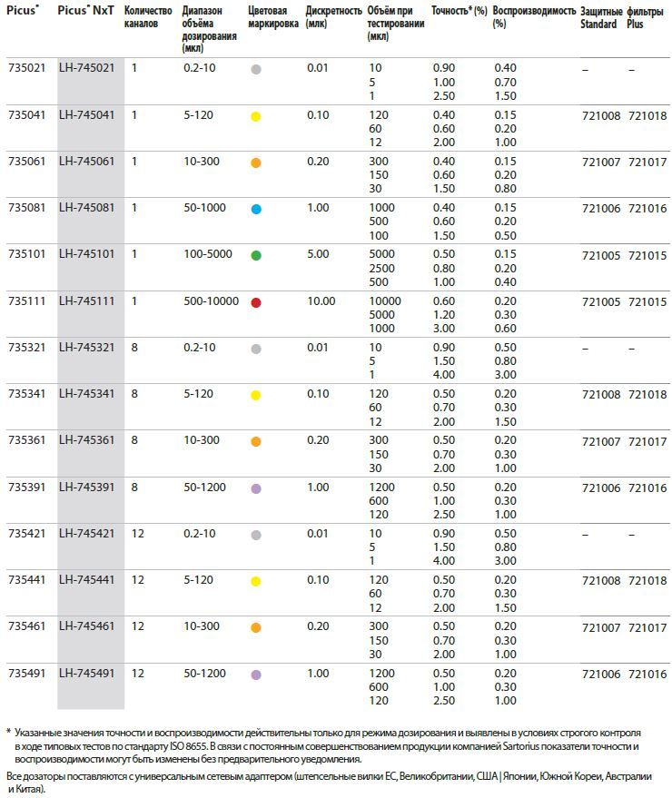This screenshot has height=798, width=672.
Task: Click Plus filter code 721018 for row 735041
Action: [647, 116]
